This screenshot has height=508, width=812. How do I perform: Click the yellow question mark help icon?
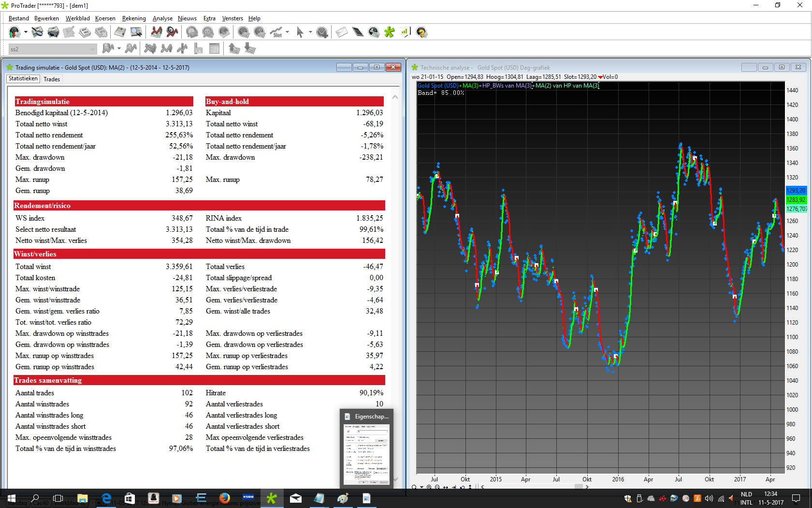(421, 32)
